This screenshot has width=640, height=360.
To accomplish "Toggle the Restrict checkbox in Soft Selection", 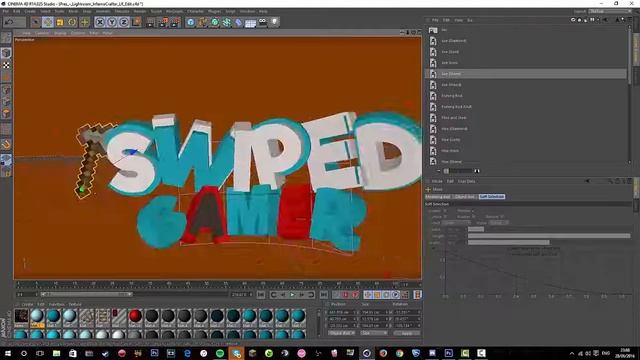I will click(502, 216).
